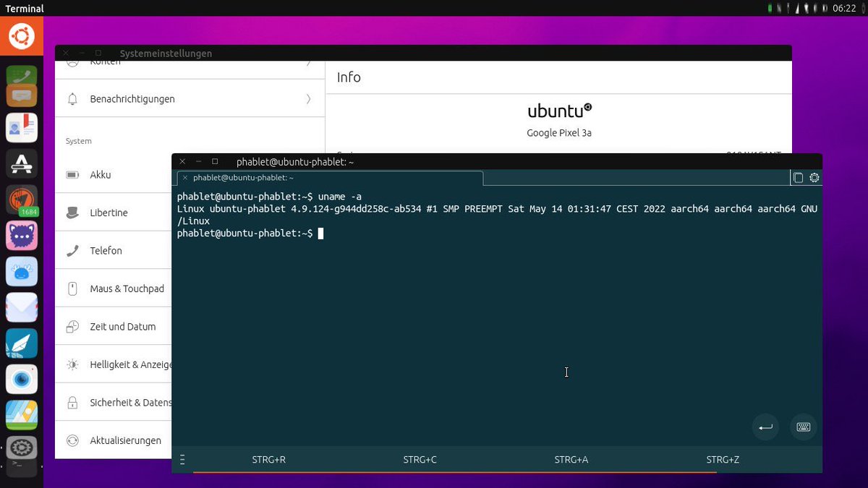
Task: Click the clock showing 06:22 in top panel
Action: 844,9
